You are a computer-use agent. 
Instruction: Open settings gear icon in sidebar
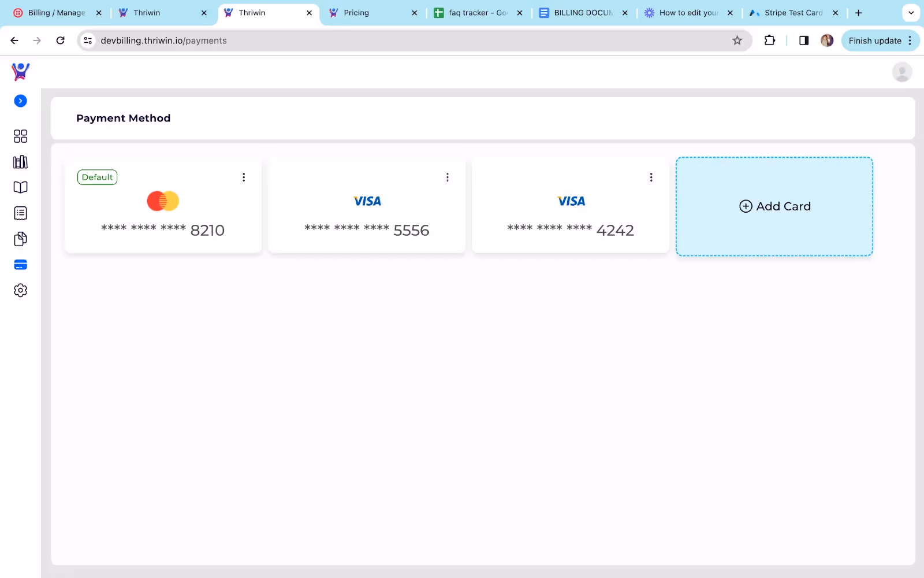[20, 290]
